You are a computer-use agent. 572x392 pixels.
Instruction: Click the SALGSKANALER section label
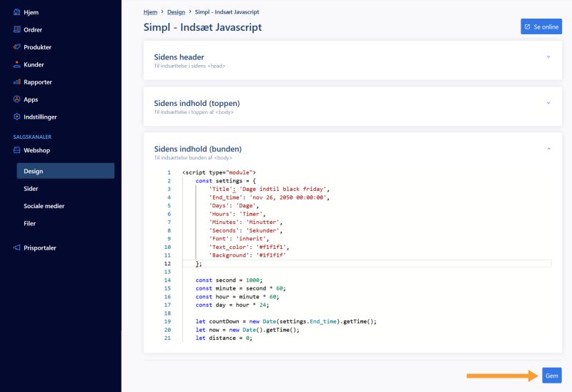pos(32,137)
